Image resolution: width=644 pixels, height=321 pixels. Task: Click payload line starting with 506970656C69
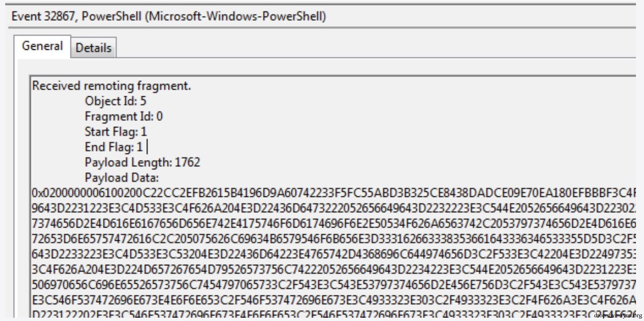[334, 285]
